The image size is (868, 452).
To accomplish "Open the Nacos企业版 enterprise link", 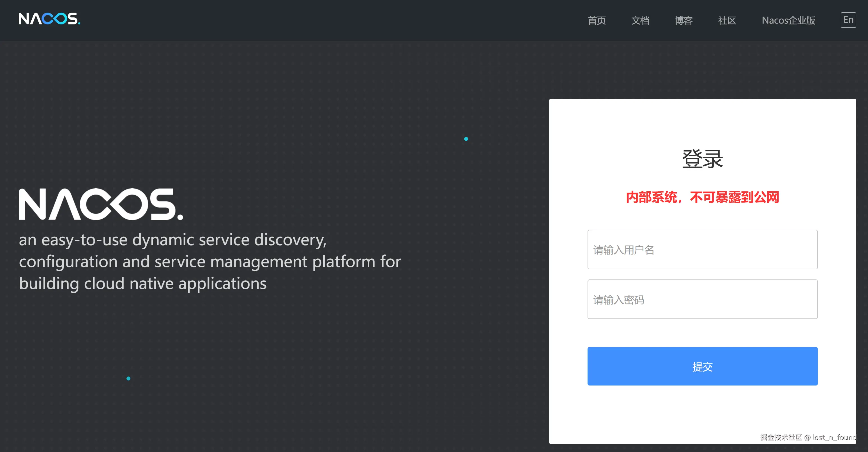I will pyautogui.click(x=788, y=20).
